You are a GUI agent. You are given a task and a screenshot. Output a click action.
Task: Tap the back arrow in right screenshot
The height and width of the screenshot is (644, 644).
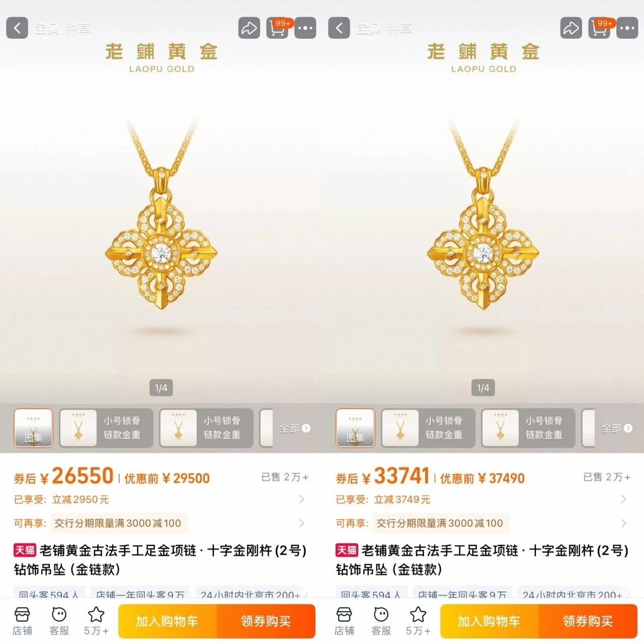tap(339, 28)
